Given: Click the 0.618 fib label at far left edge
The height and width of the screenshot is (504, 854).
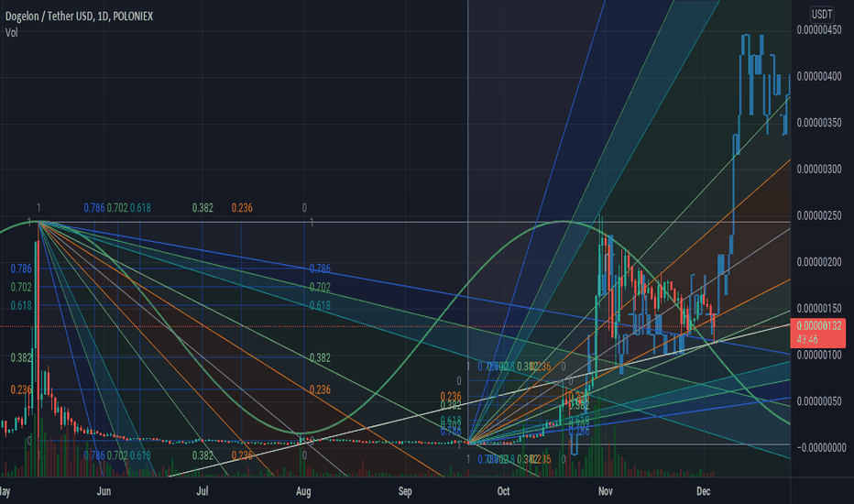Looking at the screenshot, I should (x=21, y=306).
